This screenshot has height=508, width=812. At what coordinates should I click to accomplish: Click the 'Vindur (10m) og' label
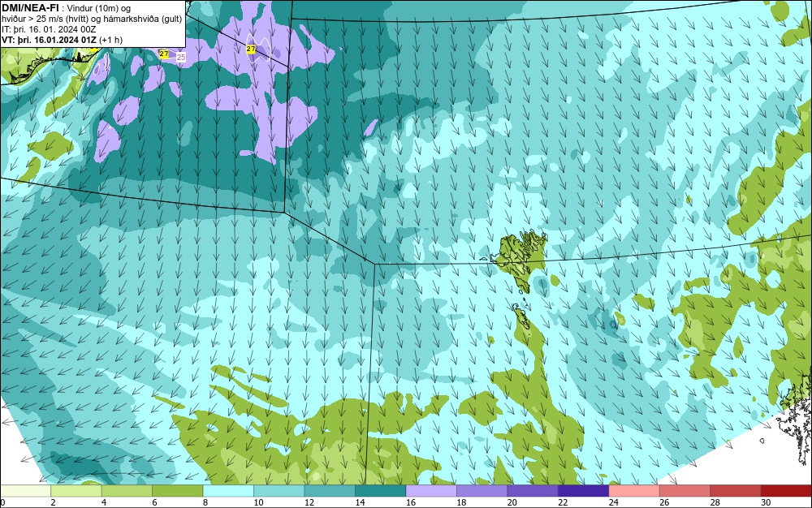tap(99, 9)
